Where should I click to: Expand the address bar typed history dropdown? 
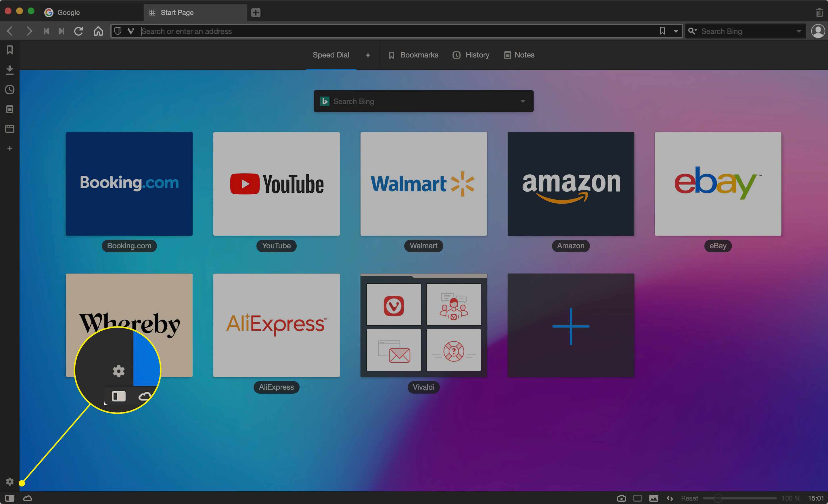676,31
